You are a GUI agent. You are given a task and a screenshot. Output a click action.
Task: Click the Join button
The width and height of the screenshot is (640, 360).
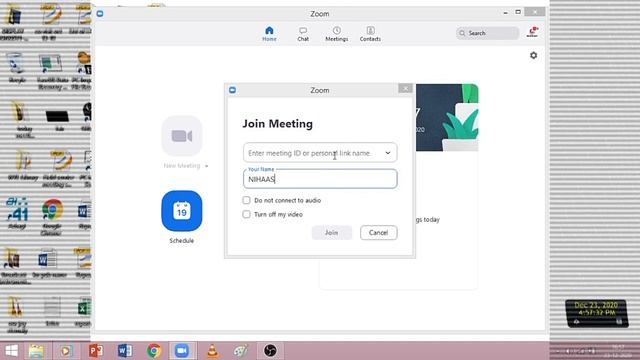[x=331, y=233]
